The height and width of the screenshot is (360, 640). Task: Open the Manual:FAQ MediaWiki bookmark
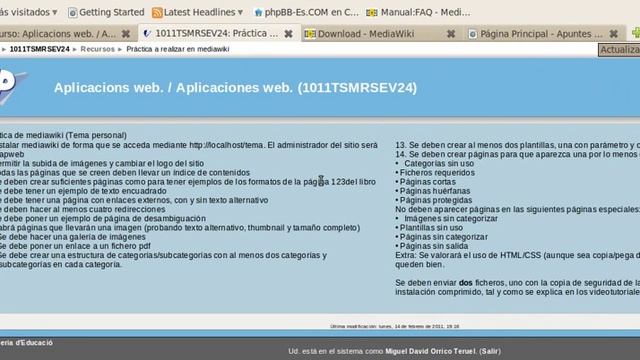tap(418, 12)
